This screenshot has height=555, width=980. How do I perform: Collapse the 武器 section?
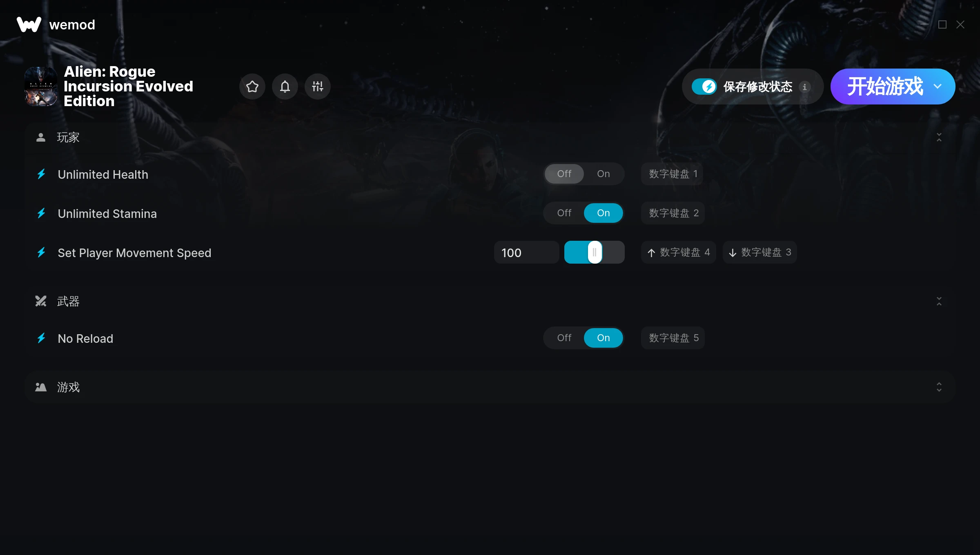click(939, 302)
